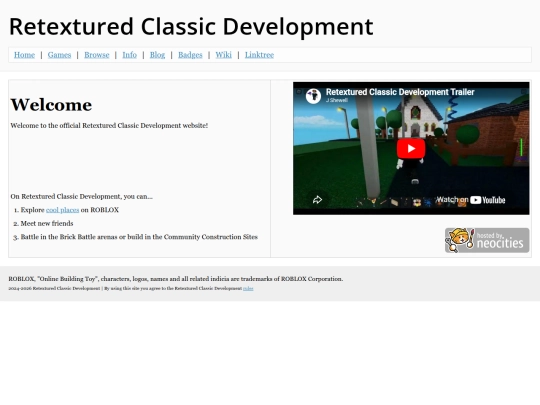Viewport: 540px width, 405px height.
Task: Click the hosted by neocities badge
Action: pyautogui.click(x=487, y=240)
